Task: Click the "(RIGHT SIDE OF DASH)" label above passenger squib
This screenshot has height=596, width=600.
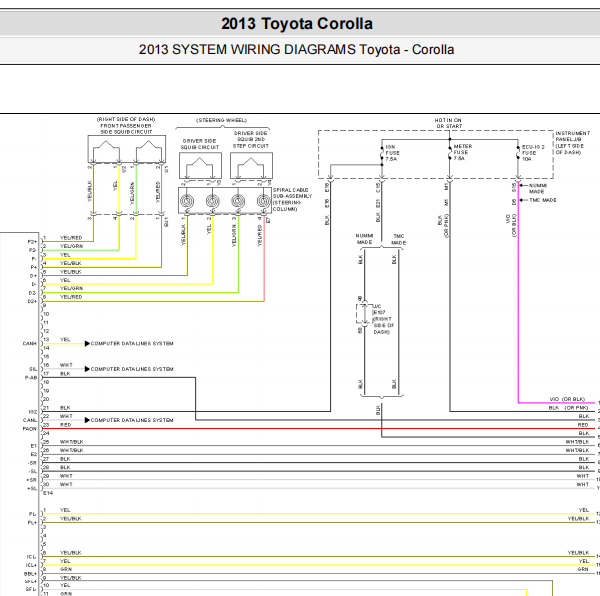Action: coord(126,119)
